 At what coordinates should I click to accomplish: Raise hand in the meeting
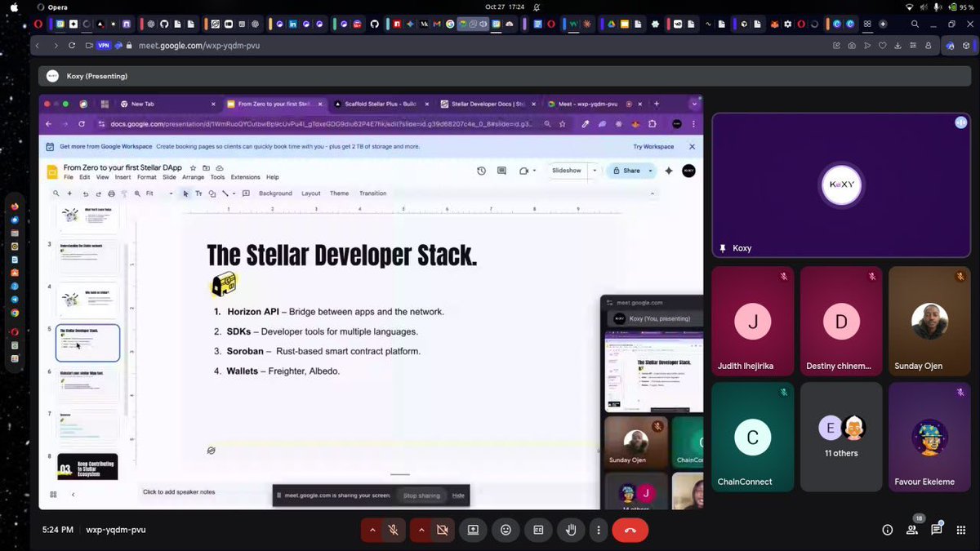(571, 530)
